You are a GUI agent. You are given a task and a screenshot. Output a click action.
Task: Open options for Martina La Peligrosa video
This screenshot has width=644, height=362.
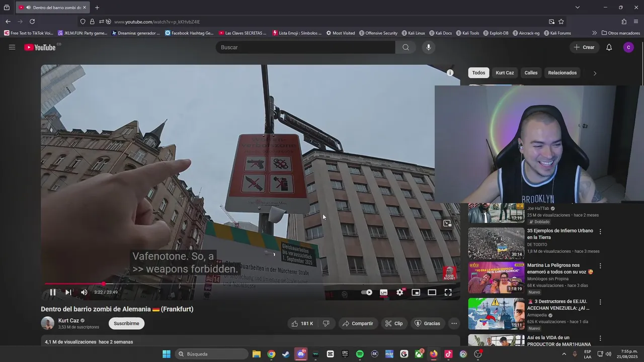tap(600, 266)
